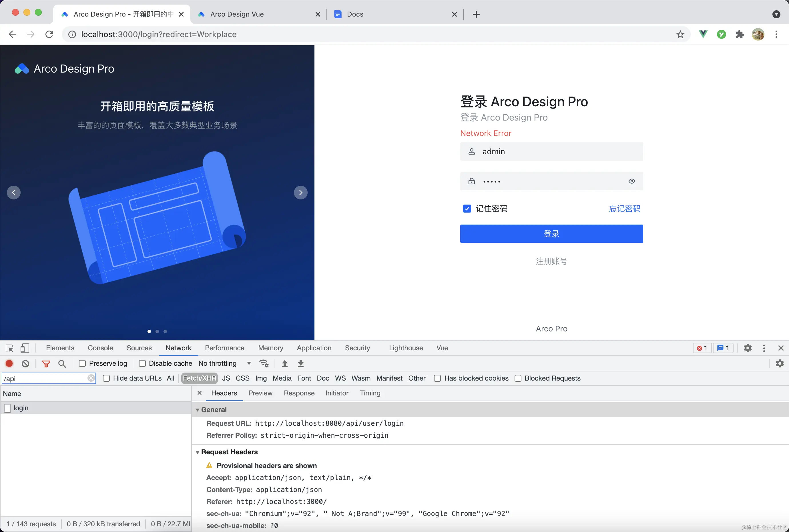Image resolution: width=789 pixels, height=532 pixels.
Task: Enable the Preserve log checkbox
Action: pos(82,363)
